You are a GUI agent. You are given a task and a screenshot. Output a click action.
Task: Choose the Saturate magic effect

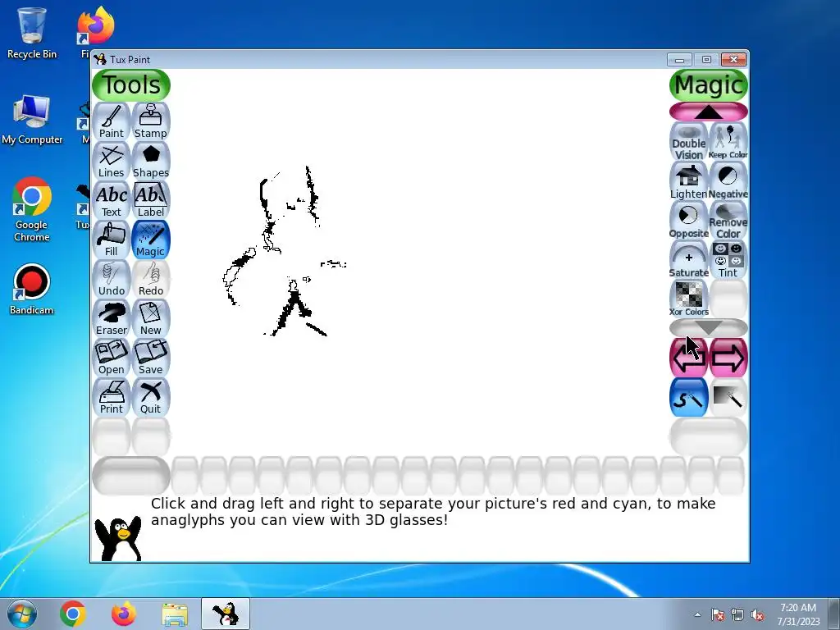tap(689, 260)
